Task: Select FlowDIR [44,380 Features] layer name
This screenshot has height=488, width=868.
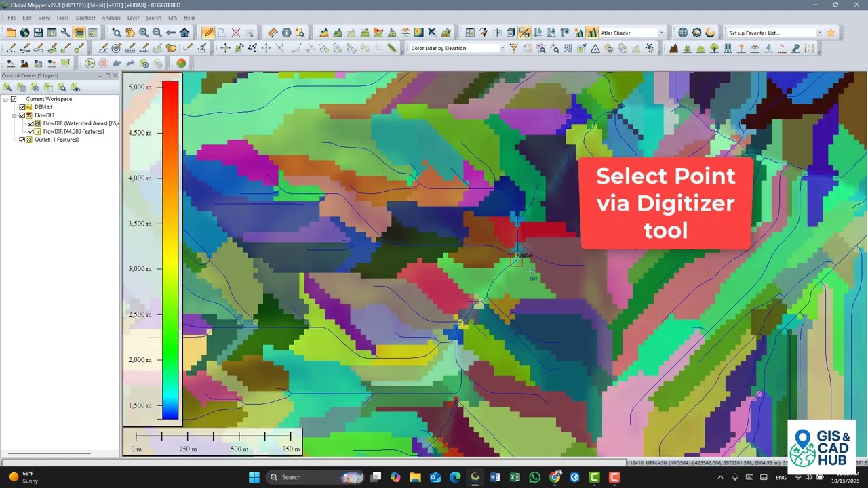Action: coord(73,131)
